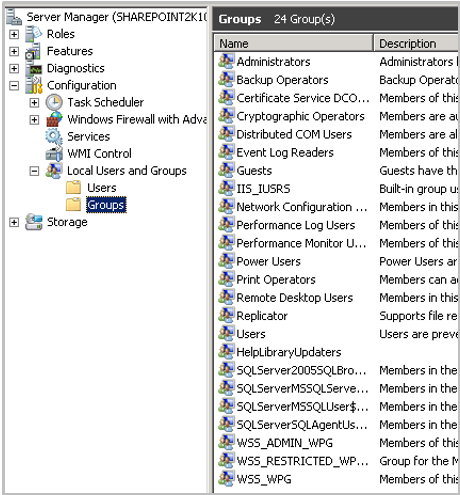The width and height of the screenshot is (460, 495).
Task: Click 'Users are preve' description cell
Action: (418, 334)
